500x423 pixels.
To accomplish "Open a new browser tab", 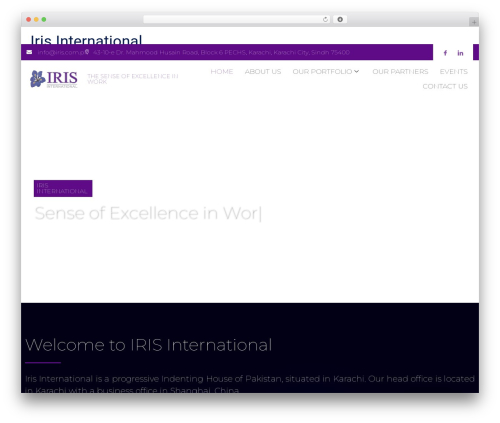I will [x=474, y=22].
